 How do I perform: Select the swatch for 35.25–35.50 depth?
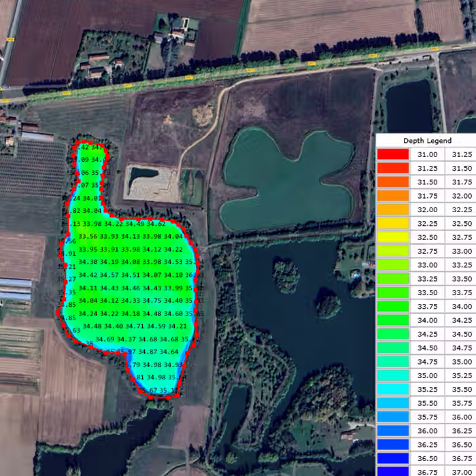click(x=393, y=389)
